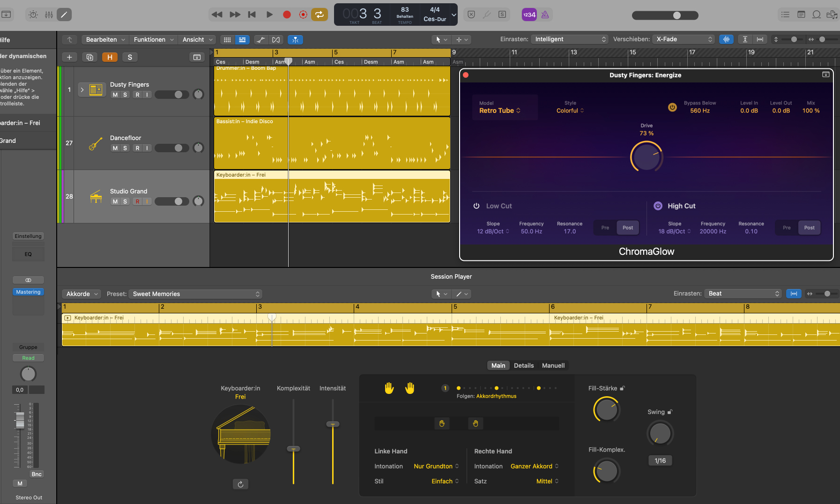Switch the Tracks area to grid view
Image resolution: width=840 pixels, height=504 pixels.
point(227,39)
